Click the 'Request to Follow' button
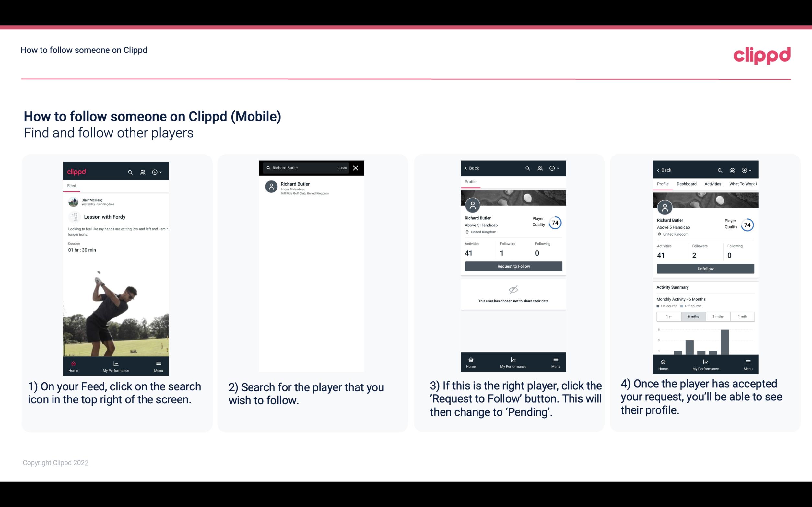 [513, 266]
